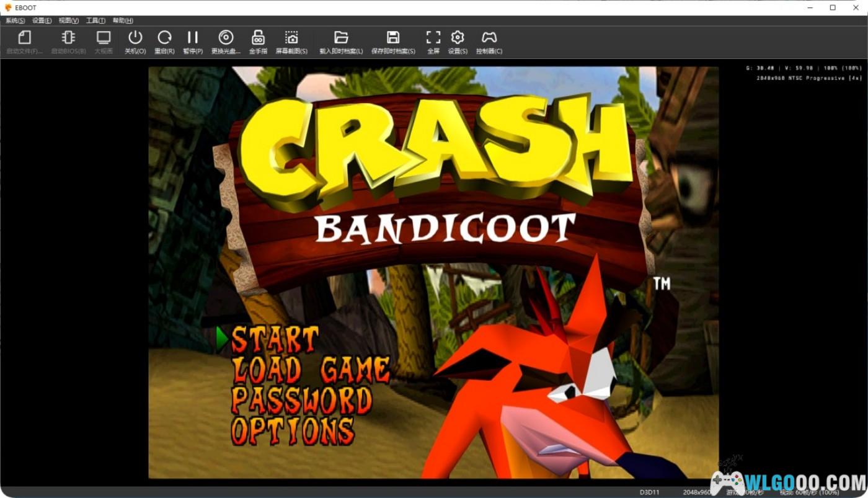868x498 pixels.
Task: Open the 工具(T) menu
Action: point(95,20)
